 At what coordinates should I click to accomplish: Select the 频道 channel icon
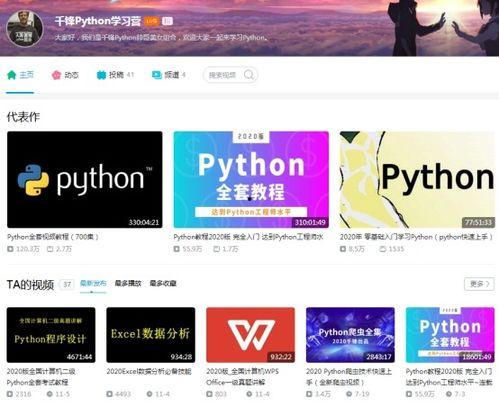157,75
